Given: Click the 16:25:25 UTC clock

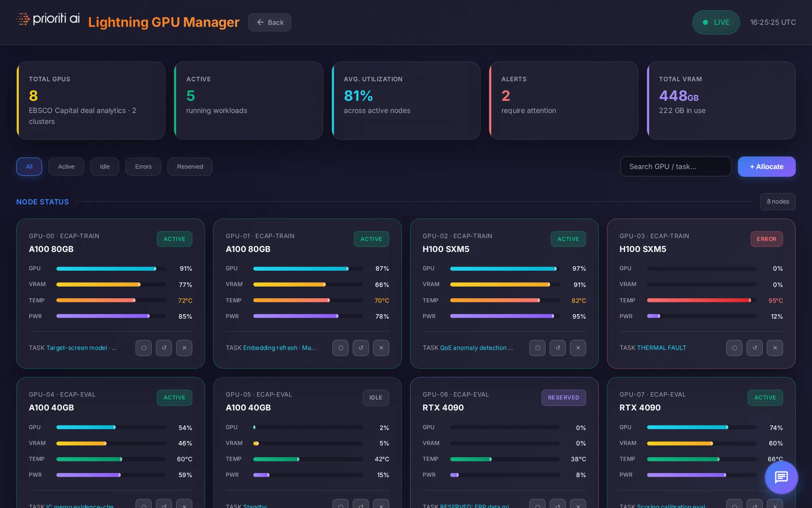Looking at the screenshot, I should [773, 22].
